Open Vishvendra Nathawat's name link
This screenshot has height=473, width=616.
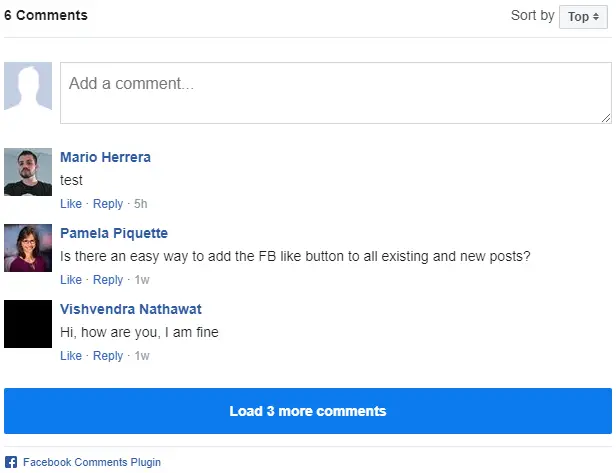(x=131, y=309)
